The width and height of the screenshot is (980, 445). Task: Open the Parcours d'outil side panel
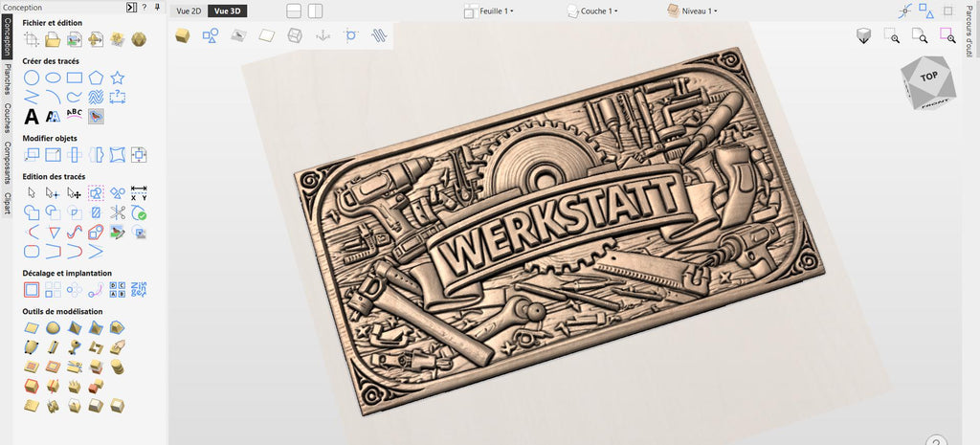pyautogui.click(x=971, y=30)
